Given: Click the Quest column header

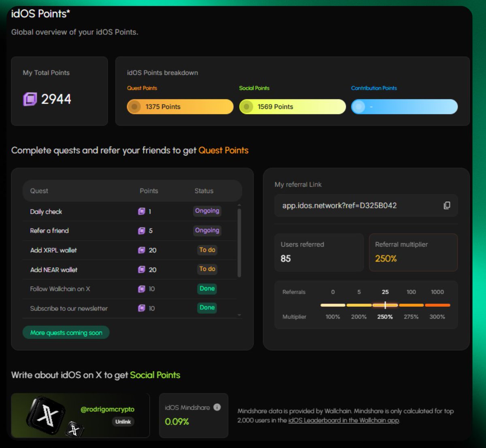Looking at the screenshot, I should (39, 191).
